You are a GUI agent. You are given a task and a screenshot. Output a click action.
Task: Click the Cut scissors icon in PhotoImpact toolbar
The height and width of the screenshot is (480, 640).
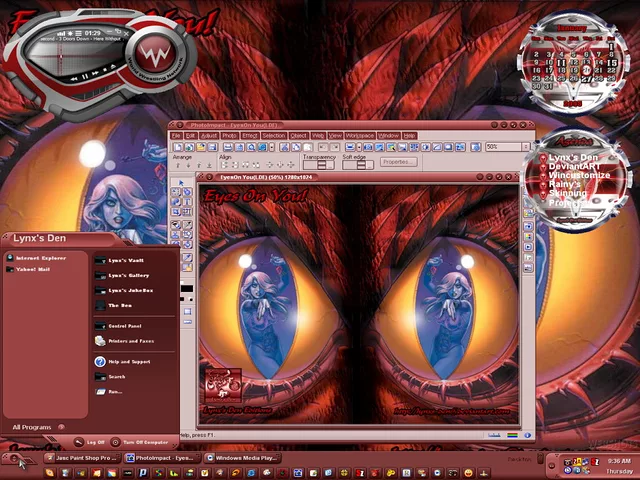(284, 147)
